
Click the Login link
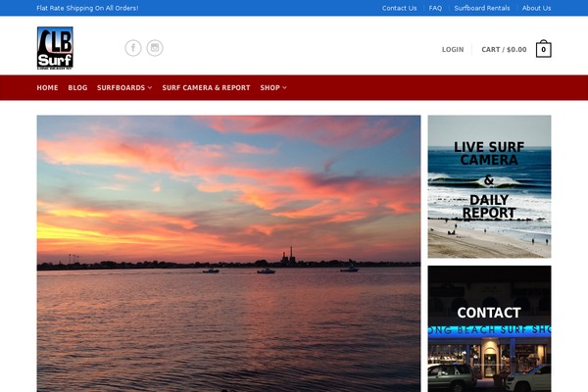coord(453,49)
